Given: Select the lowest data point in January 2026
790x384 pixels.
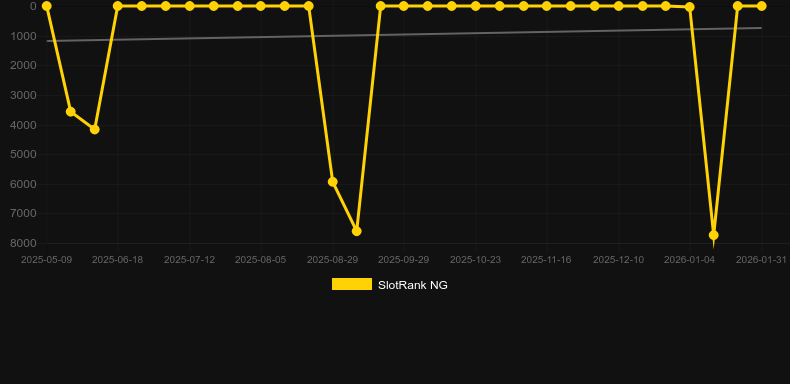Looking at the screenshot, I should (x=713, y=235).
